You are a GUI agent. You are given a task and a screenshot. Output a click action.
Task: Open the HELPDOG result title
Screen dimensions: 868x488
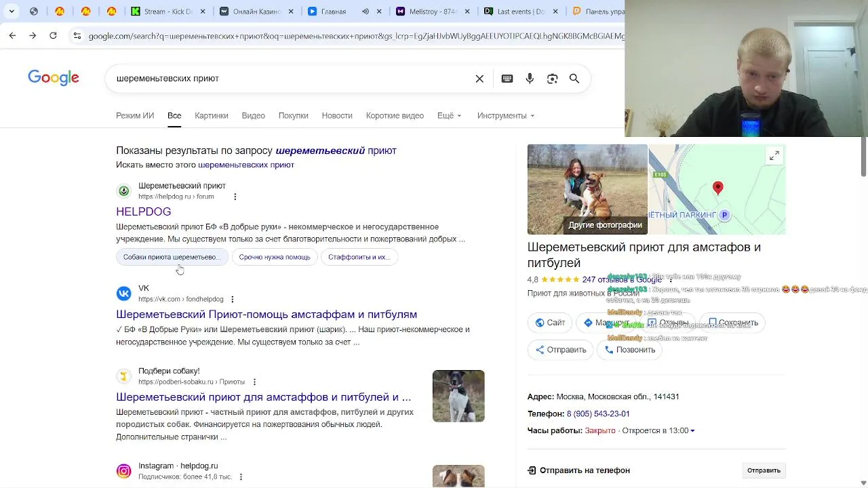tap(144, 211)
